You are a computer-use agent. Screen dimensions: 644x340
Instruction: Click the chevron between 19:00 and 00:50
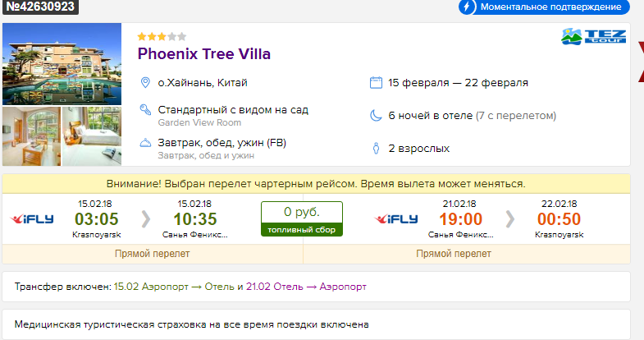point(509,219)
